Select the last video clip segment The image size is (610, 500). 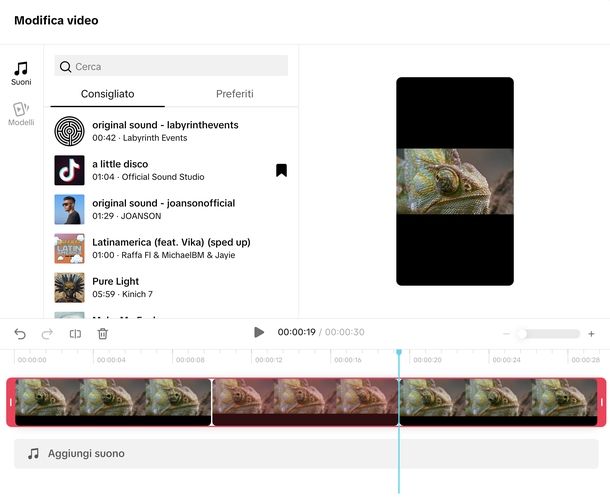498,402
